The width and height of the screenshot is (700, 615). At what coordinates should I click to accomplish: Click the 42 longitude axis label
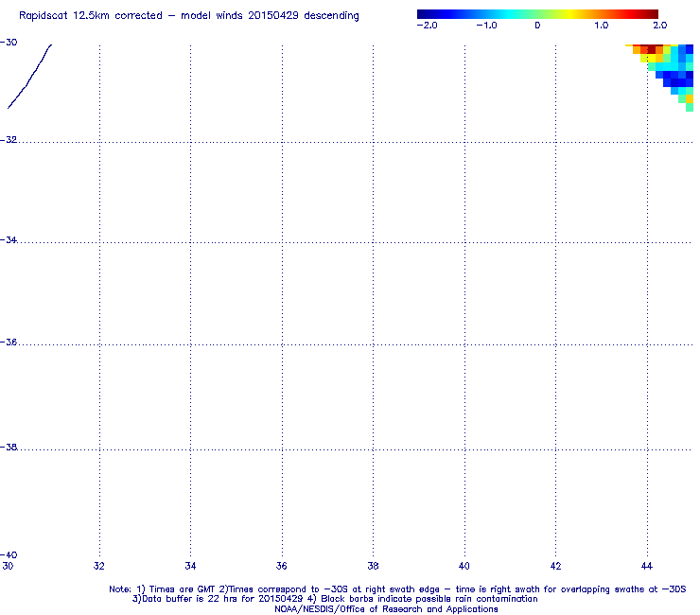(555, 567)
